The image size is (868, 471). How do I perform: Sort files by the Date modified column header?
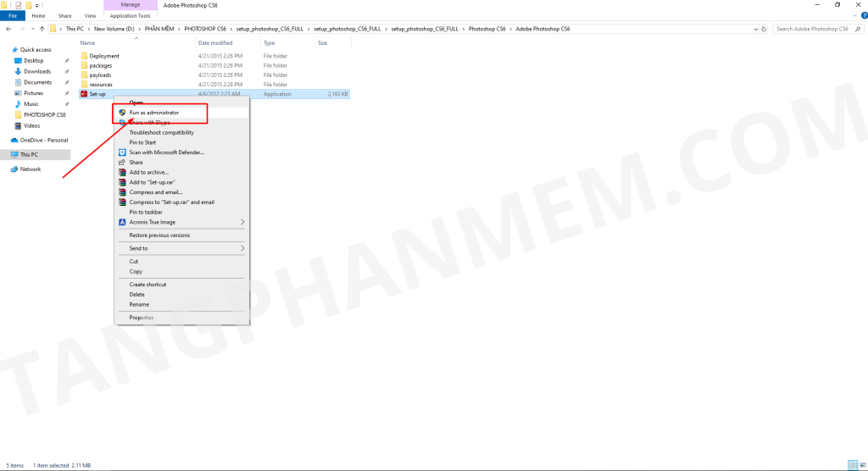tap(215, 42)
